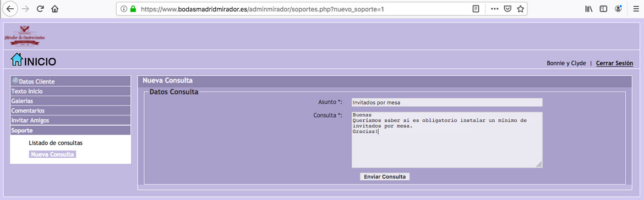
Task: Click the Enviar Consulta button
Action: tap(385, 176)
